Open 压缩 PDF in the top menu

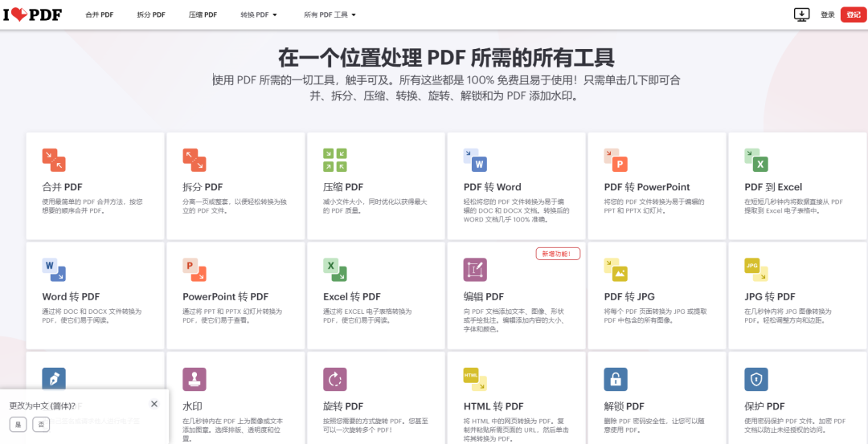(x=203, y=15)
